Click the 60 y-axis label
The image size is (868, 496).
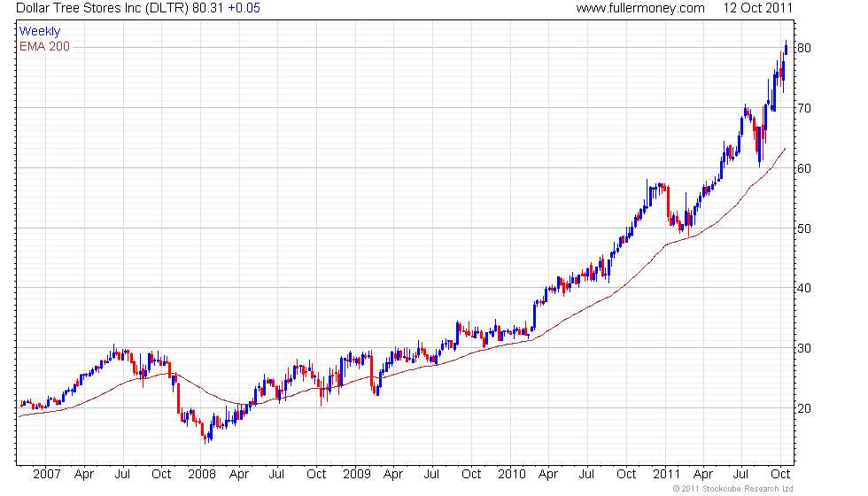point(804,168)
